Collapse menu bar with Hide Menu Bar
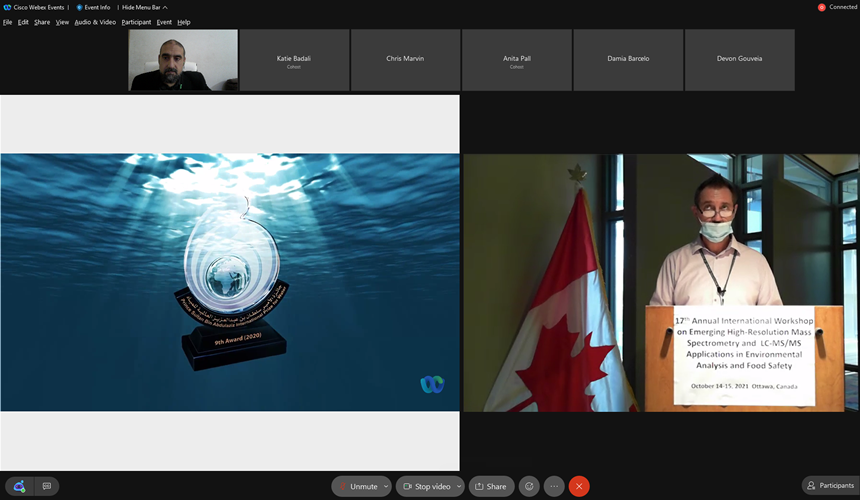 (145, 7)
